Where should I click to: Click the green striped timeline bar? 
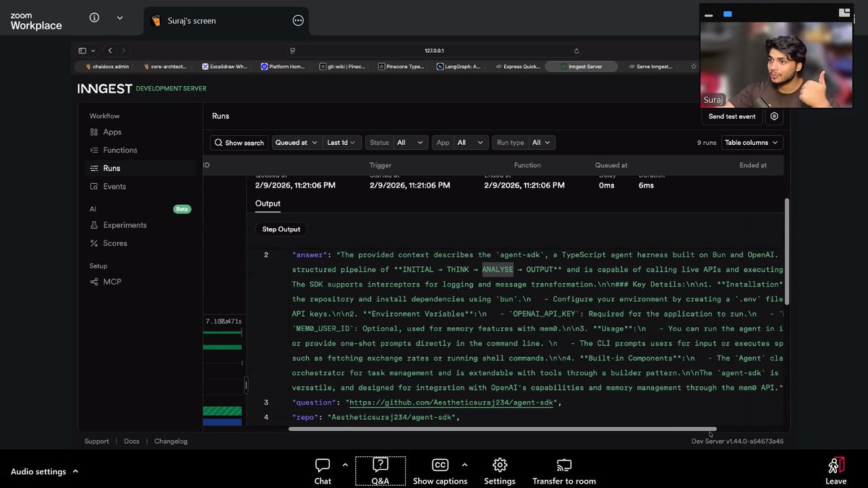point(222,411)
